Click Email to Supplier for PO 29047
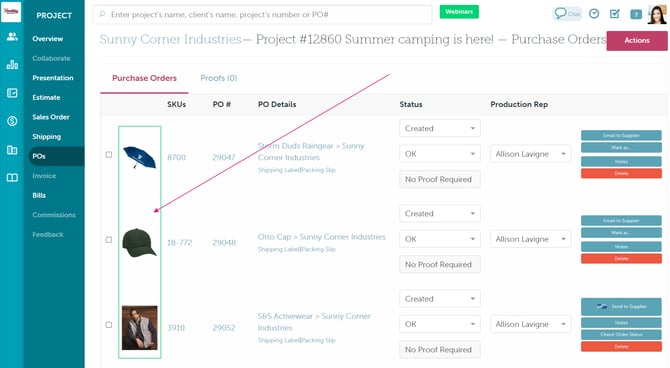The image size is (670, 368). click(621, 135)
